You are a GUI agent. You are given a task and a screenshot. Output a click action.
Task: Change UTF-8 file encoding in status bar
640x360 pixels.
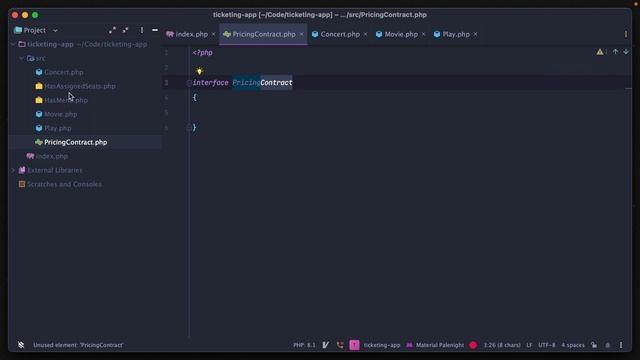click(x=547, y=345)
